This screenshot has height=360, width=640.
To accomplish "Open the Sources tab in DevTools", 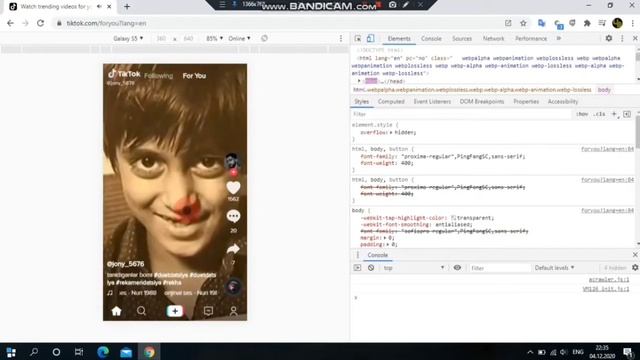I will click(x=462, y=39).
